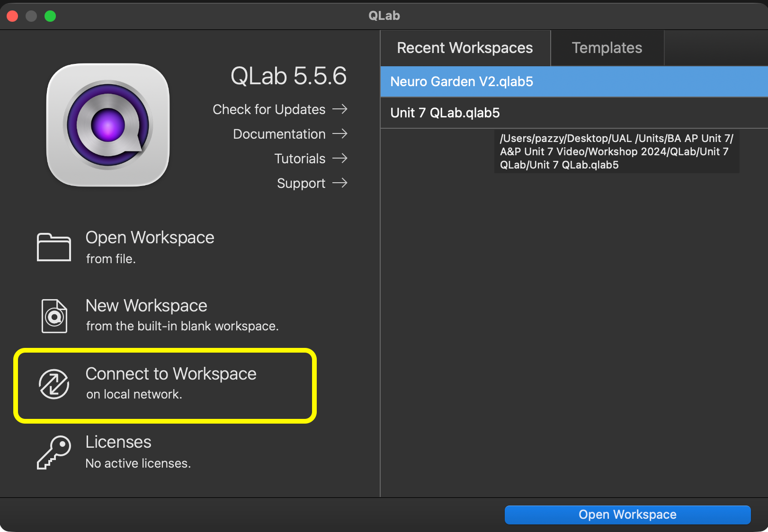Select Neuro Garden V2.qlab5 workspace
Screen dimensions: 768x532
tap(462, 81)
